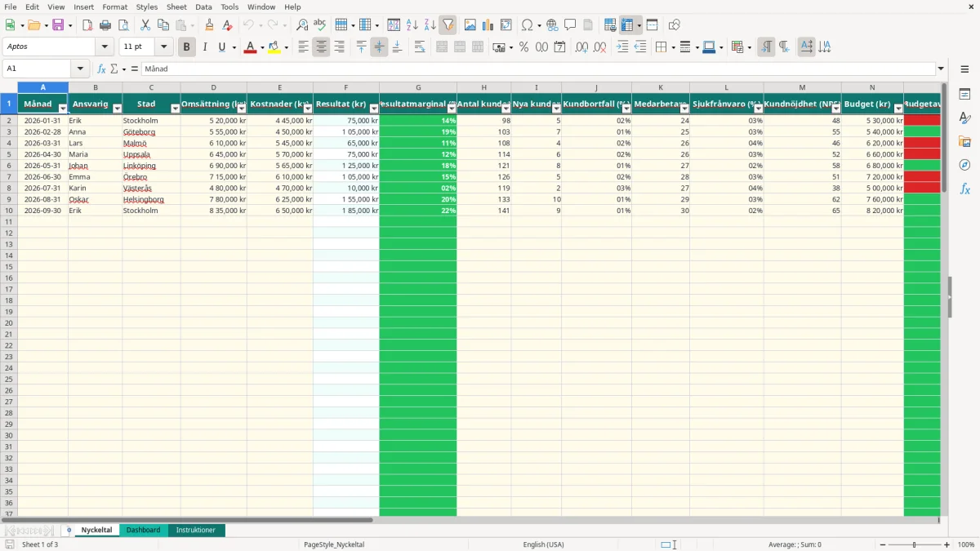The height and width of the screenshot is (551, 980).
Task: Select column G header
Action: click(418, 87)
